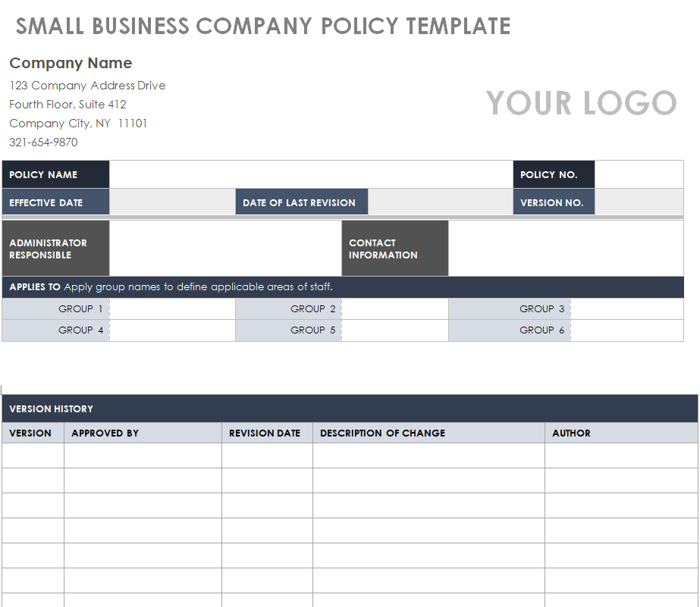Select the Group 1 name field
700x607 pixels.
(172, 309)
